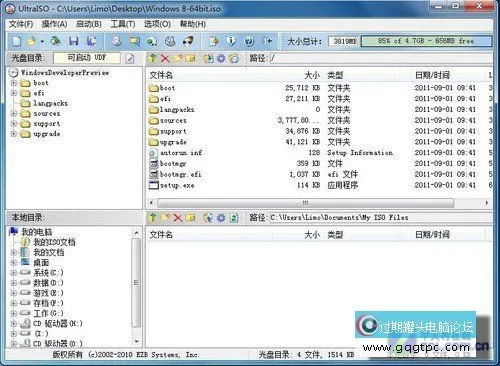This screenshot has width=500, height=366.
Task: Click New Folder icon in disc pane toolbar
Action: pos(177,58)
